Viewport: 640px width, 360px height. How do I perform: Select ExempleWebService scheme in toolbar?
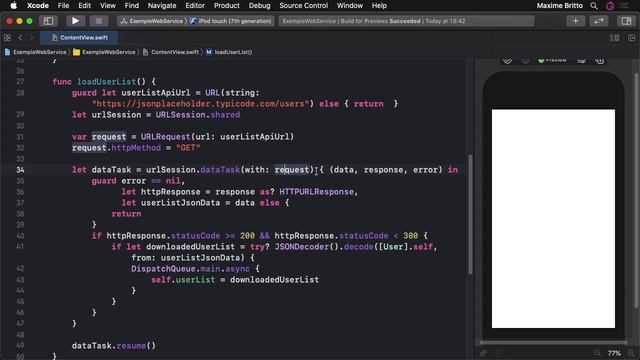(152, 21)
